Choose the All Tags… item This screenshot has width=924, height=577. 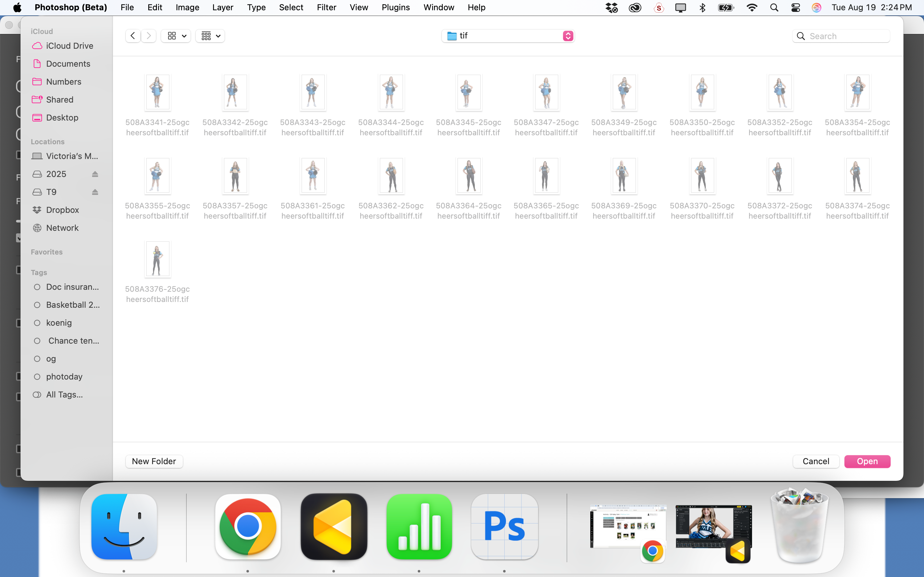click(x=64, y=395)
